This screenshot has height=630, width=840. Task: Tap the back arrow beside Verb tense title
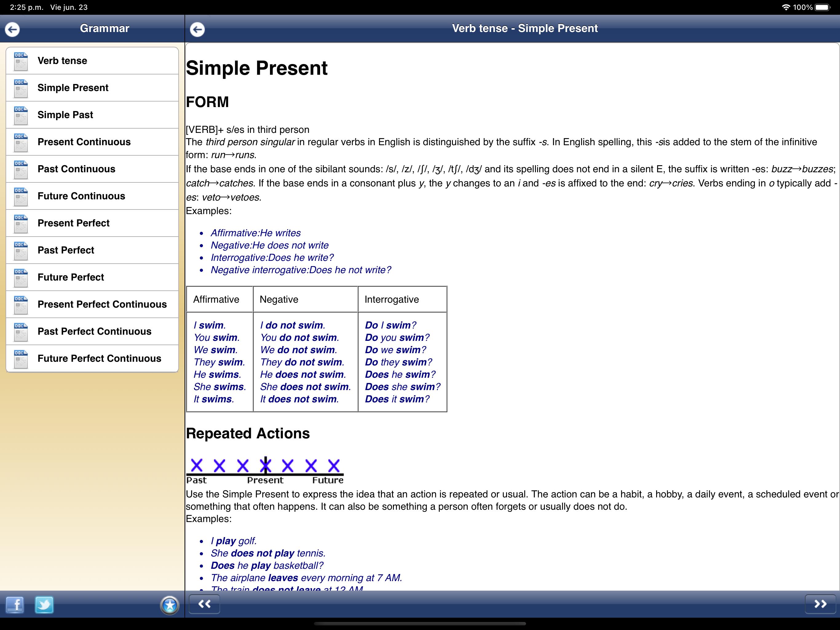[197, 29]
